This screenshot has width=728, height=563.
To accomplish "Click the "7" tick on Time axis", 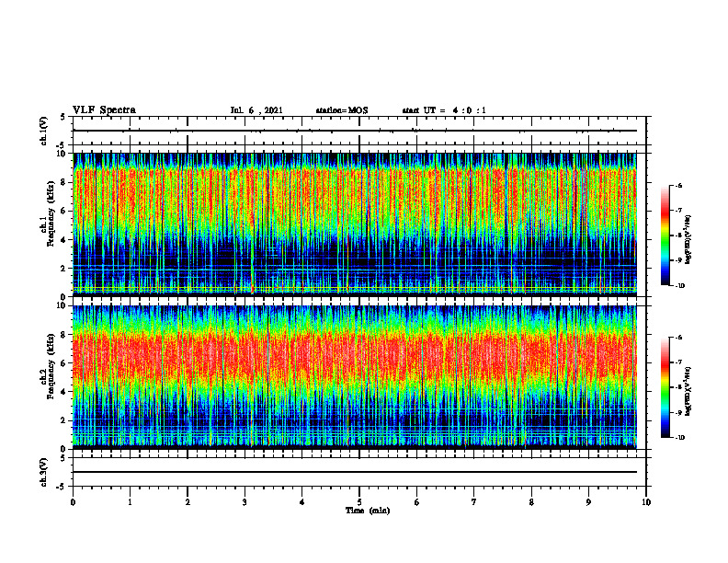I will (474, 502).
